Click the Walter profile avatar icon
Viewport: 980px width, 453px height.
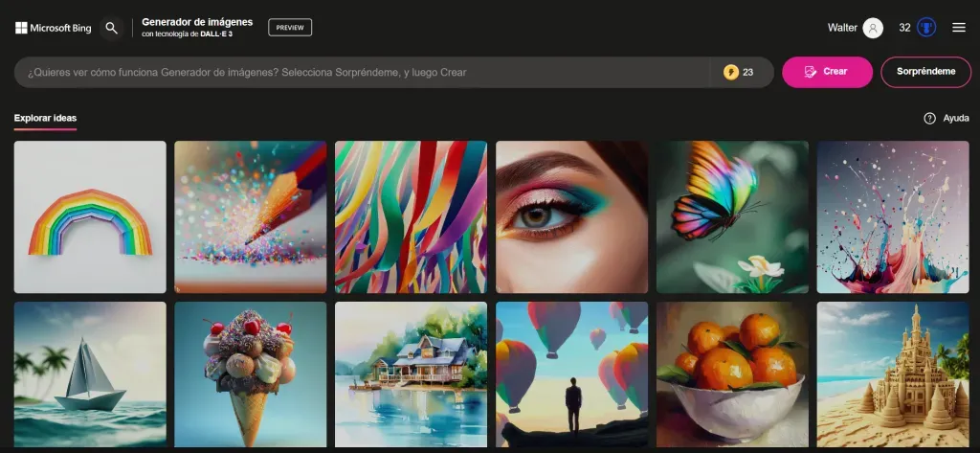(873, 28)
